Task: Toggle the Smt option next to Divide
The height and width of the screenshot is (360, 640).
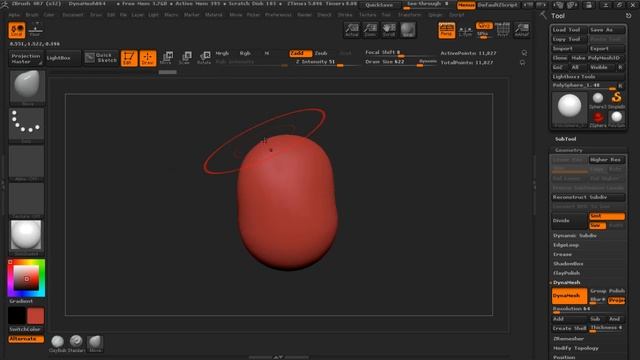Action: pyautogui.click(x=607, y=216)
